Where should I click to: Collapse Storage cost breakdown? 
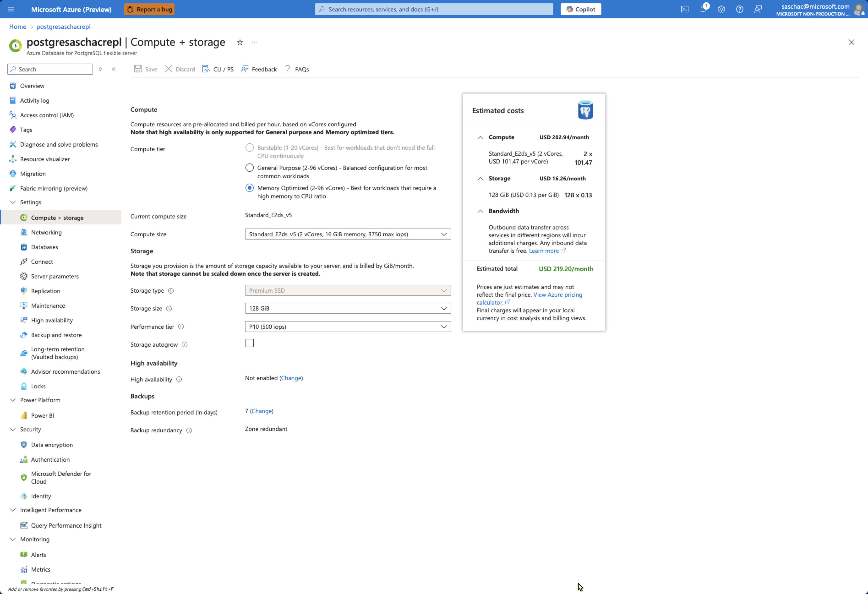pos(480,178)
